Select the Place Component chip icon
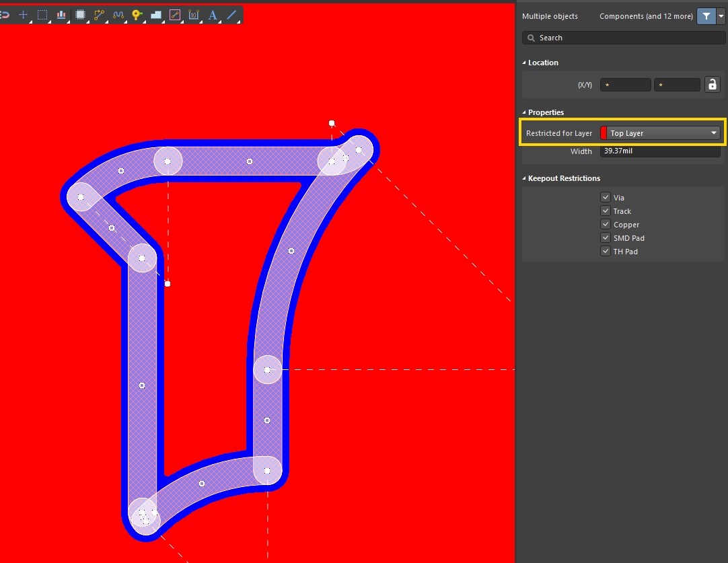 81,14
